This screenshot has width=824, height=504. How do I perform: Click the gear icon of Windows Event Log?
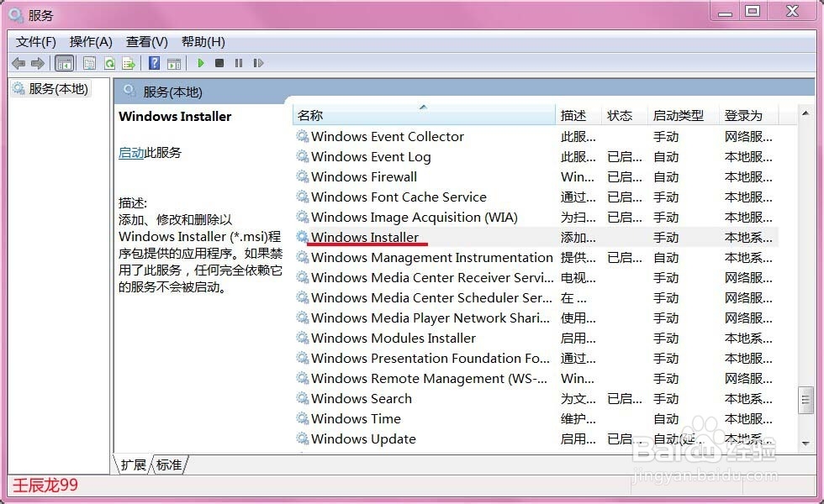point(302,156)
